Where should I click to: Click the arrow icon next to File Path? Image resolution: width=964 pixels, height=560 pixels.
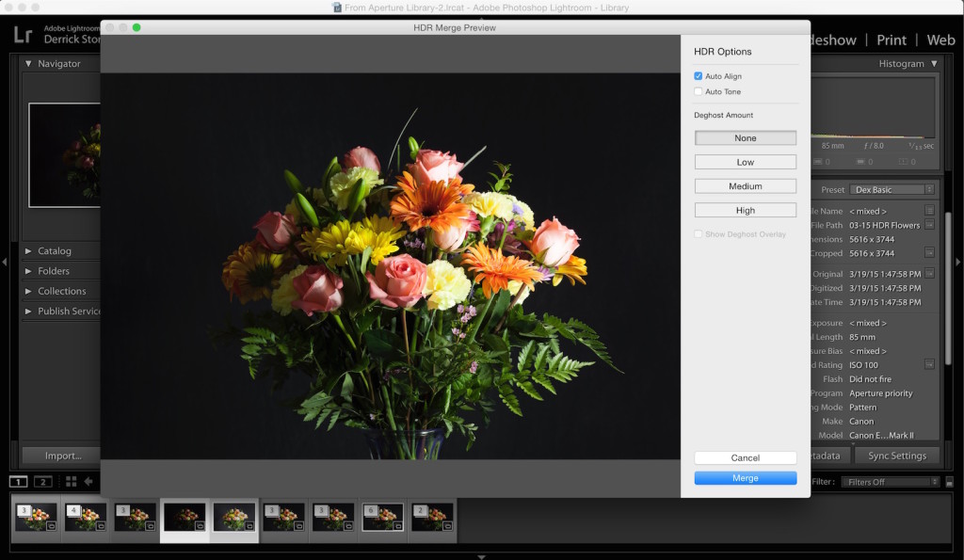(x=929, y=225)
